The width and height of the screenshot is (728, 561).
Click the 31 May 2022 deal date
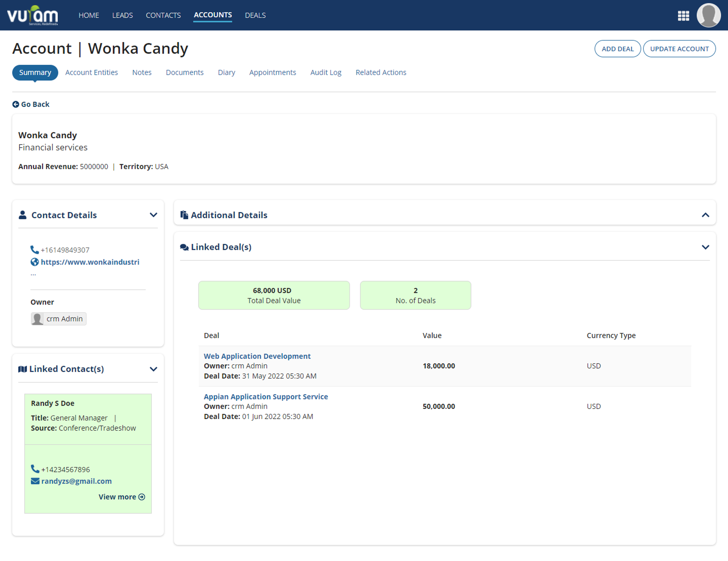(x=279, y=376)
